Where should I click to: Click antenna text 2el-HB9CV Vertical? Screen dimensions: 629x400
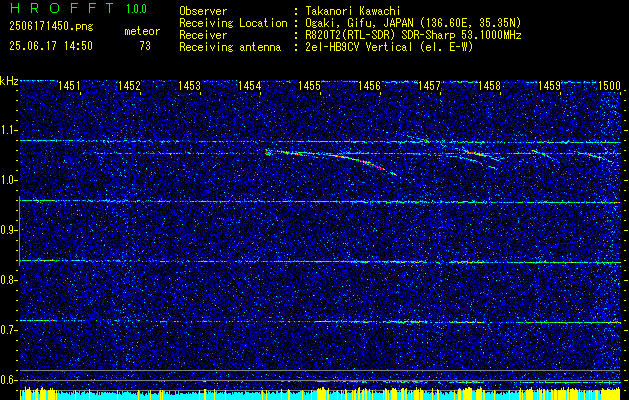359,47
